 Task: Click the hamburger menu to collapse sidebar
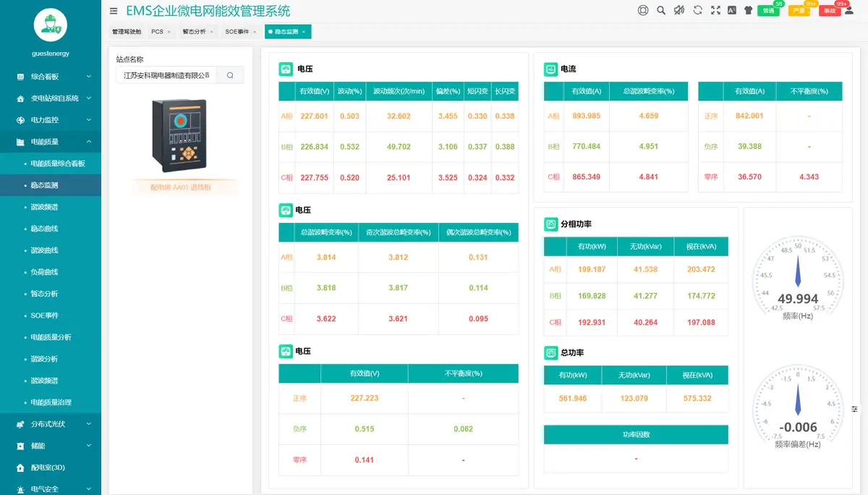coord(114,11)
